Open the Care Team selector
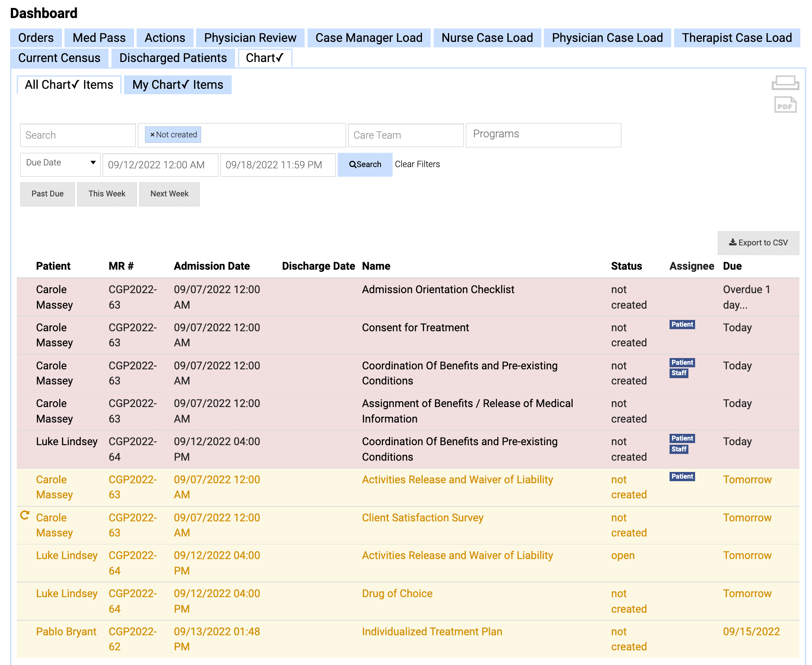Image resolution: width=812 pixels, height=665 pixels. click(x=406, y=135)
